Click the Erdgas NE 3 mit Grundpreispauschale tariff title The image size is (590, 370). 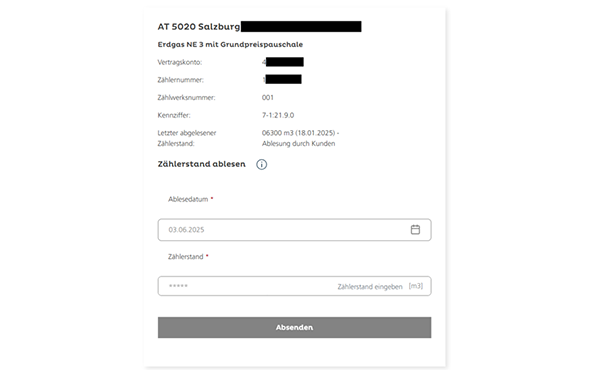coord(230,44)
